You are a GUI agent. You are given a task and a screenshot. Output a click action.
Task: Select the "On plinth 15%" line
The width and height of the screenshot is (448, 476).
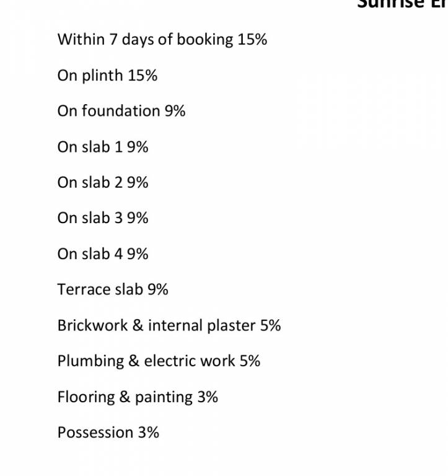[107, 76]
